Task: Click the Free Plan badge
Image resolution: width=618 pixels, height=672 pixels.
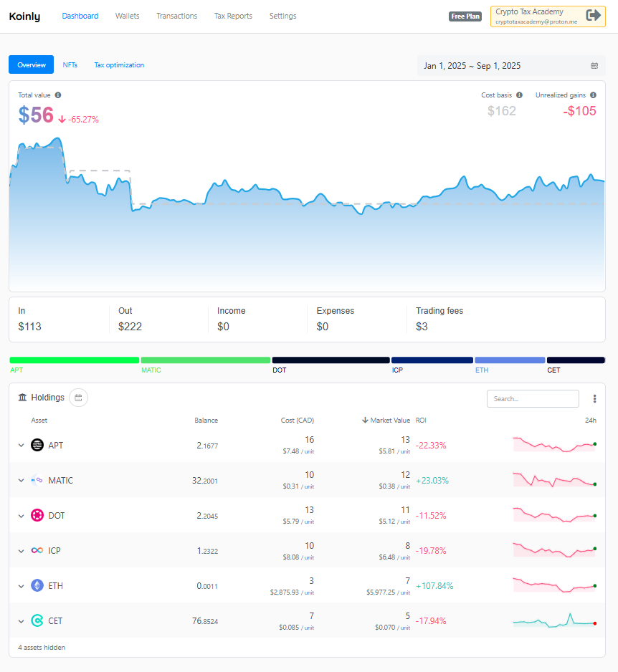Action: pos(465,16)
